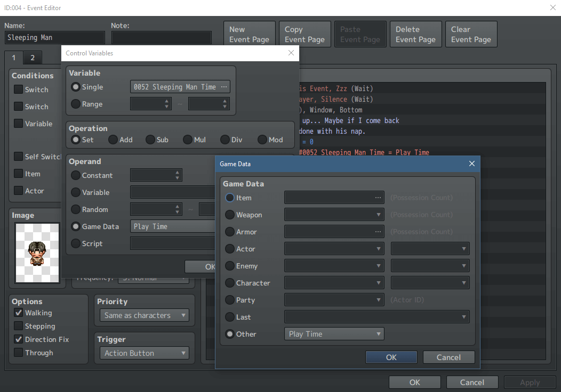Image resolution: width=561 pixels, height=392 pixels.
Task: Uncheck the Walking option
Action: (x=18, y=313)
